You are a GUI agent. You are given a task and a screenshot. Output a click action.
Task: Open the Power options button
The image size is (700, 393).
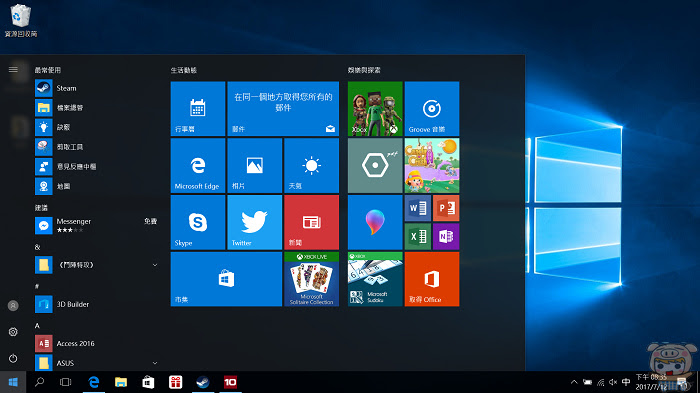(13, 358)
